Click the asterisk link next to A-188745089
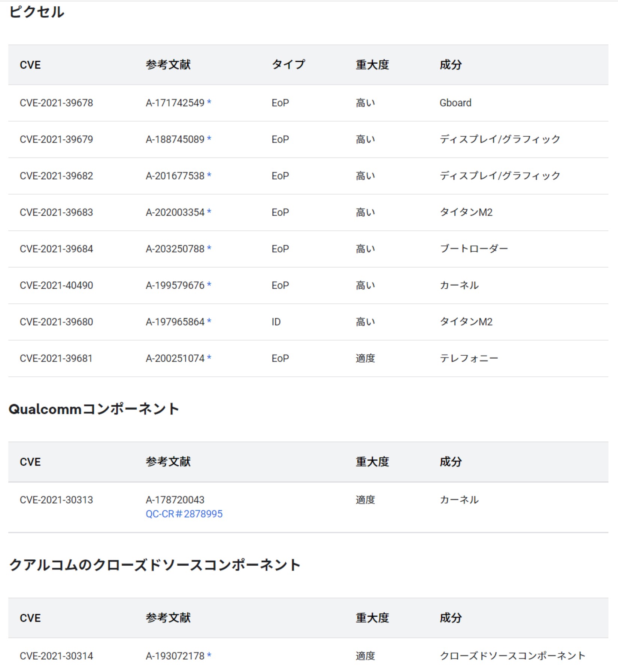This screenshot has width=618, height=672. click(209, 139)
